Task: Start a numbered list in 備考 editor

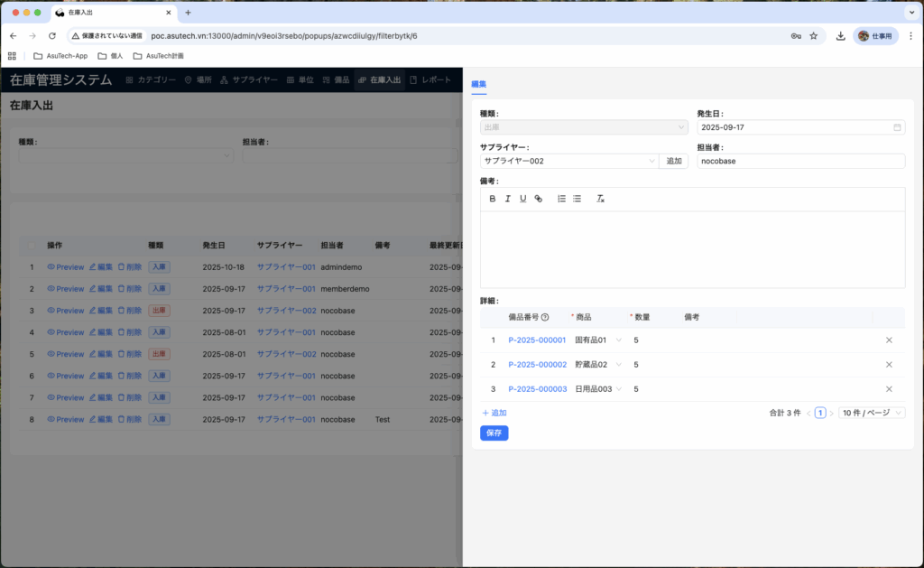Action: 561,199
